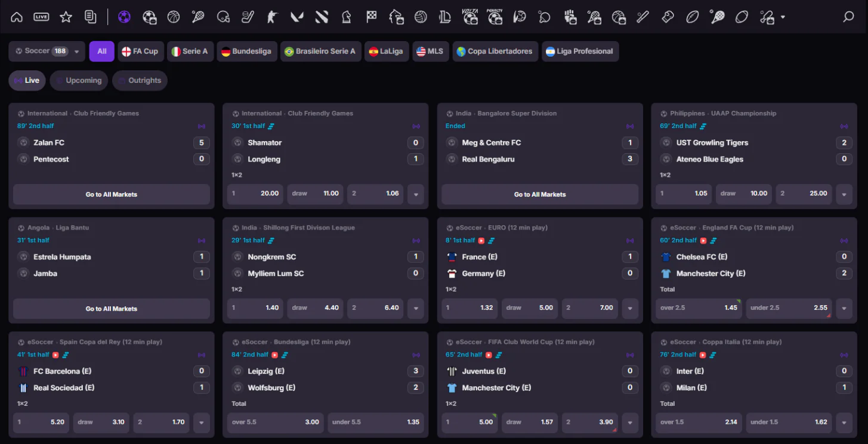The image size is (868, 444).
Task: Select the VOLTA football icon
Action: [x=470, y=17]
